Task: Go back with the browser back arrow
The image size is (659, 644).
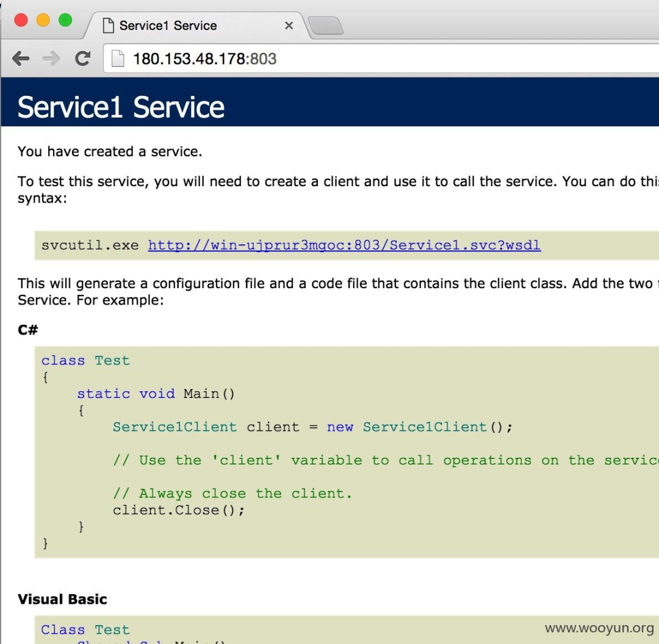Action: click(21, 59)
